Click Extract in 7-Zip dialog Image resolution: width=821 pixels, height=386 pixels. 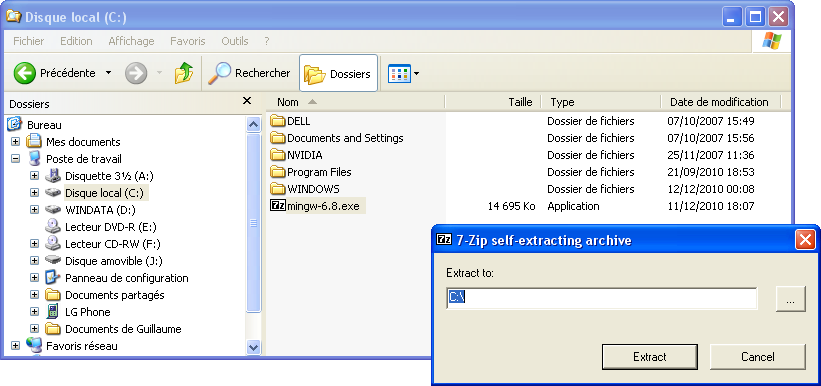click(x=650, y=357)
